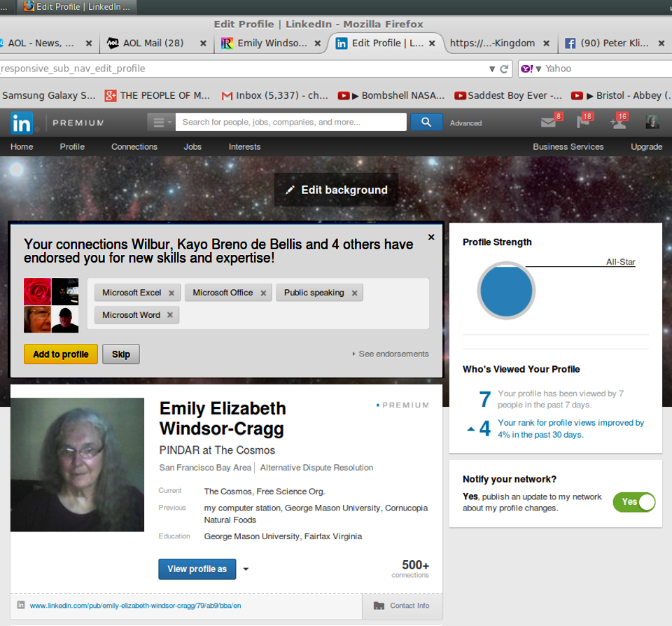Click the Edit background button
The image size is (672, 626).
[337, 190]
